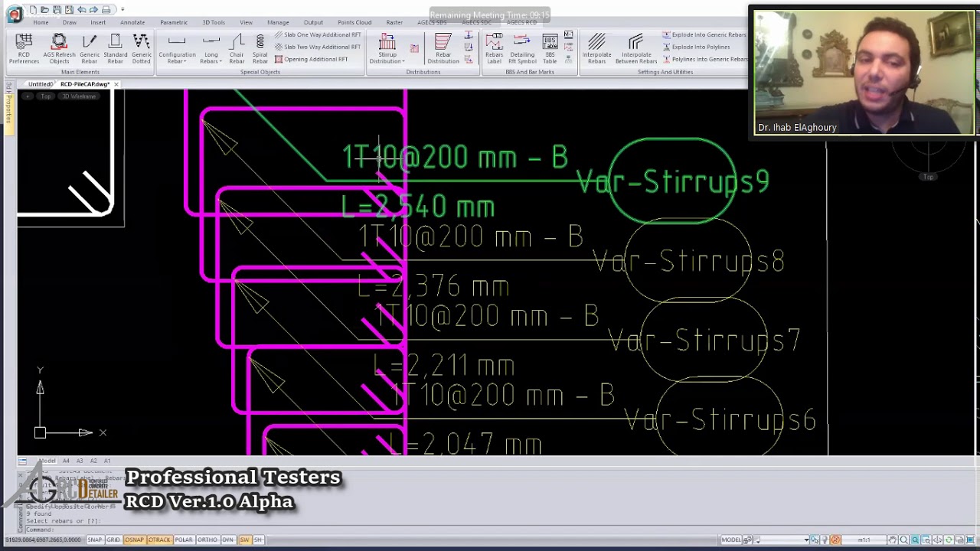Open the Manage ribbon tab
Screen dimensions: 980x551
coord(278,22)
